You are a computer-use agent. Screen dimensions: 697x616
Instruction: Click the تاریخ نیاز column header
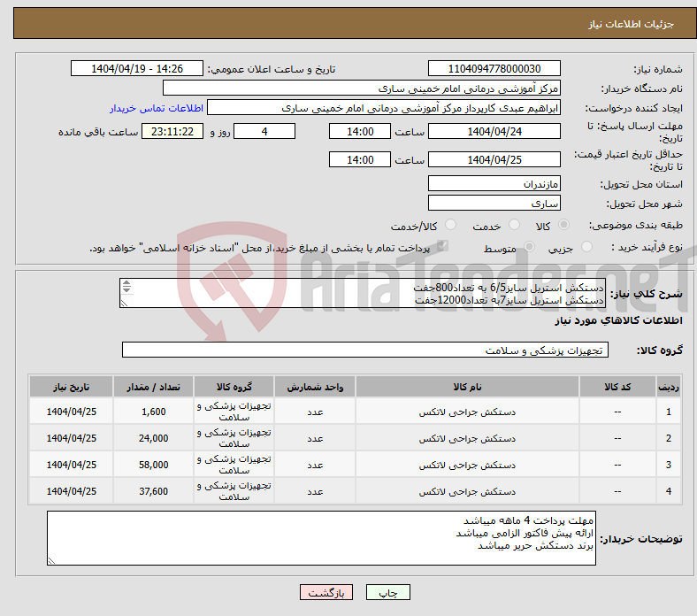[x=71, y=387]
